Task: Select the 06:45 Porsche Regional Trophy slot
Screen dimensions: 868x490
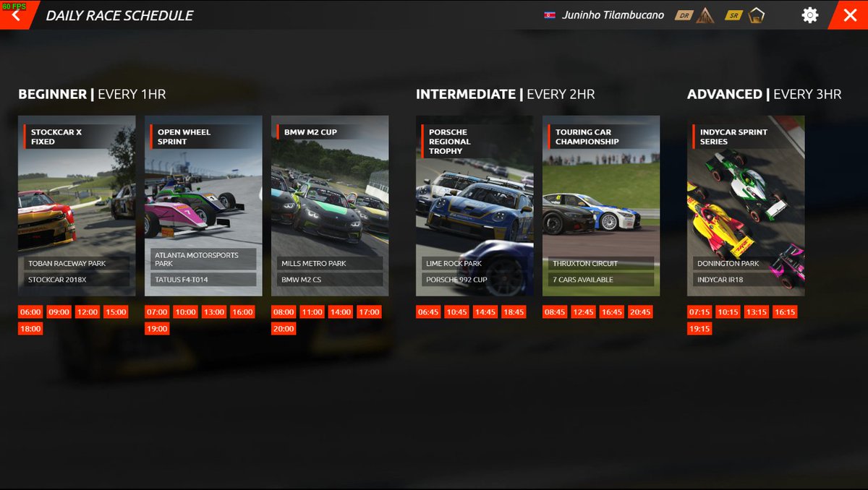Action: point(428,312)
